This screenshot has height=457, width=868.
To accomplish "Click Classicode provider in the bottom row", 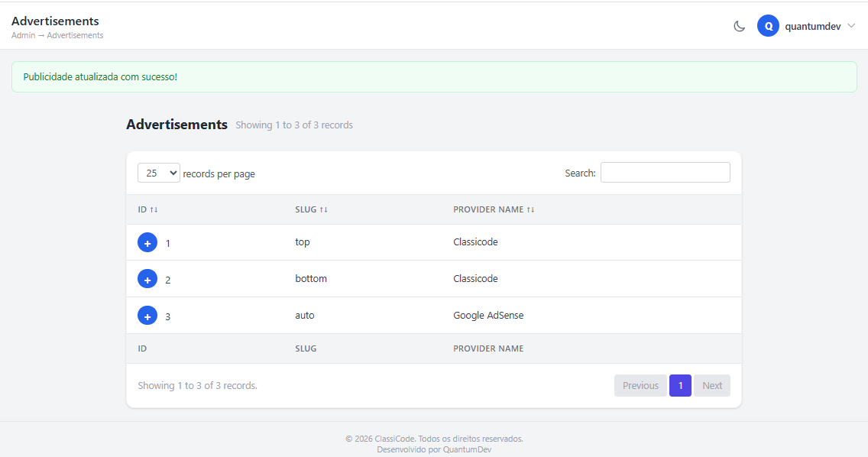I will coord(475,279).
